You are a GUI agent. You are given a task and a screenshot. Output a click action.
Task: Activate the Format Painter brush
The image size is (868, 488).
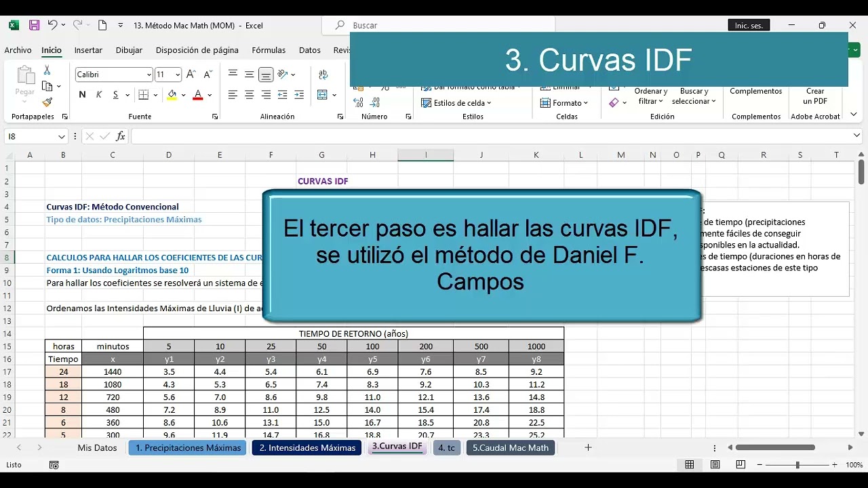click(47, 102)
